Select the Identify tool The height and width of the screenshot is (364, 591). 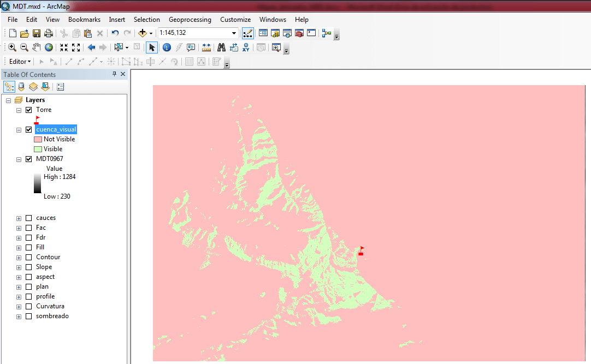167,47
